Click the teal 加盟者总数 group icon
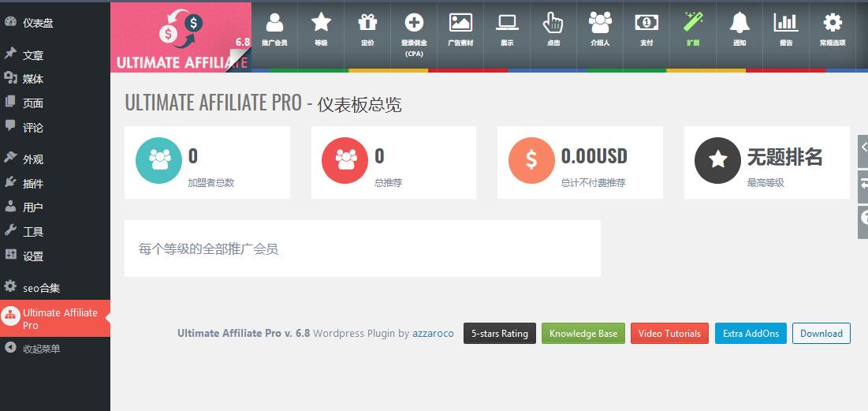The width and height of the screenshot is (868, 411). [x=159, y=161]
